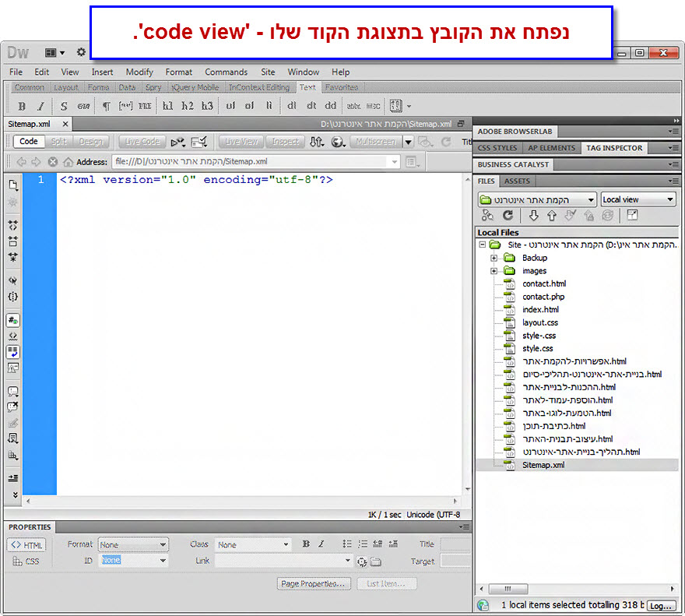This screenshot has width=685, height=616.
Task: Open the Commands menu
Action: click(x=226, y=72)
